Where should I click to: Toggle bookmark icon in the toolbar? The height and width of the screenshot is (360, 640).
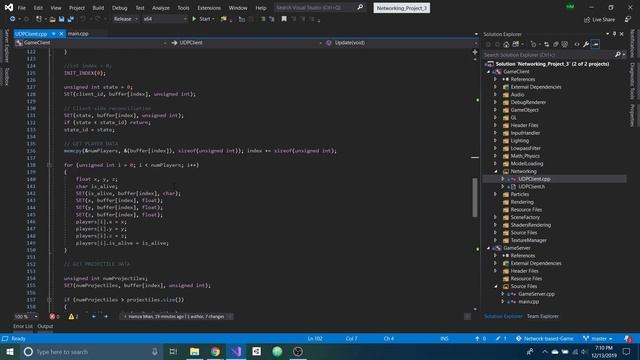(284, 19)
